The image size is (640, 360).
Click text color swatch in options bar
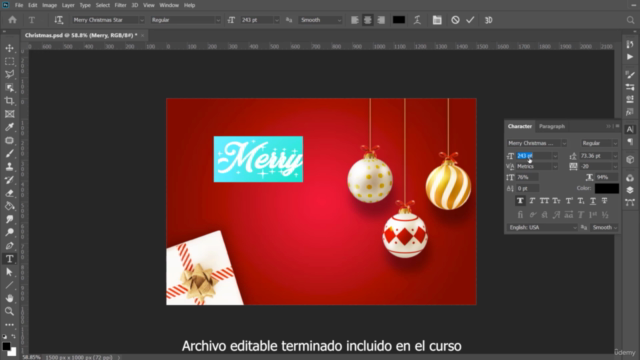pos(399,20)
